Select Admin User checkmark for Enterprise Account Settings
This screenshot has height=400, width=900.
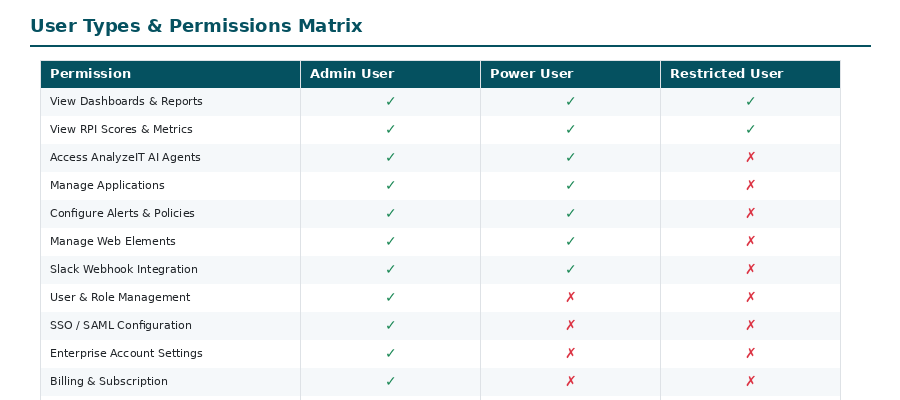click(390, 354)
